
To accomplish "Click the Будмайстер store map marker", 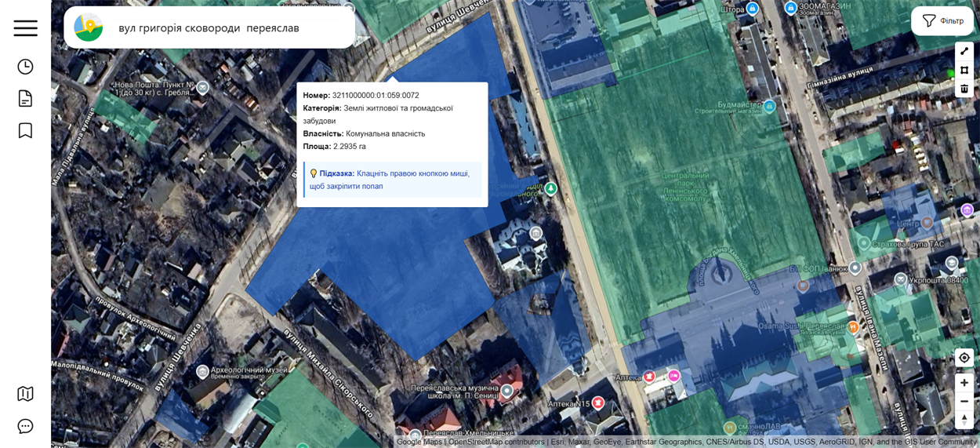I will coord(770,106).
